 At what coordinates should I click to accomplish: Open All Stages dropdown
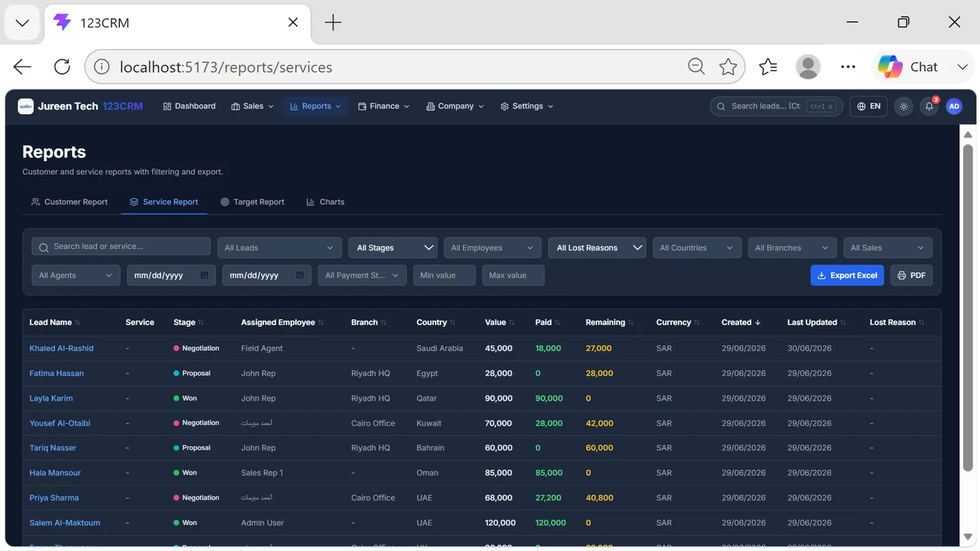point(393,248)
